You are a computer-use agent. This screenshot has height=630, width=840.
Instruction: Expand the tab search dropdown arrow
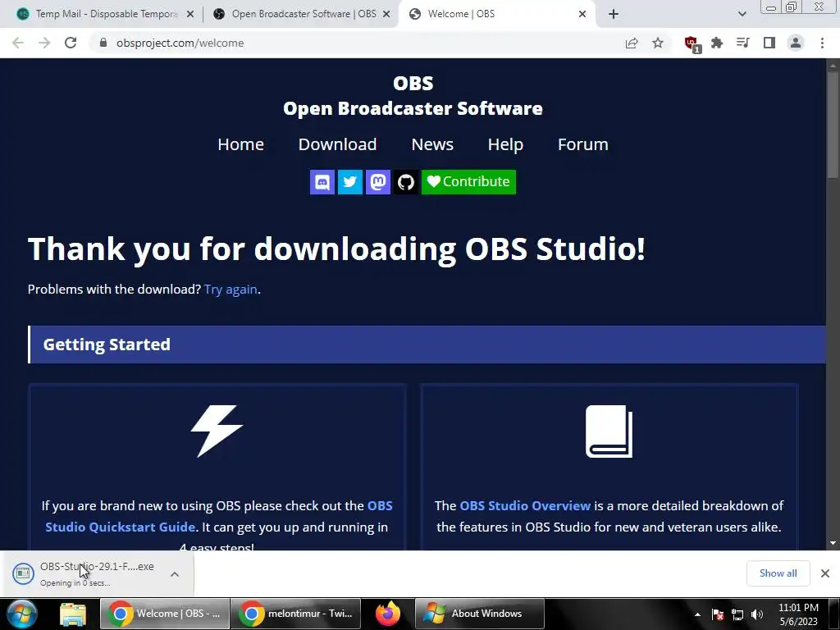[742, 14]
